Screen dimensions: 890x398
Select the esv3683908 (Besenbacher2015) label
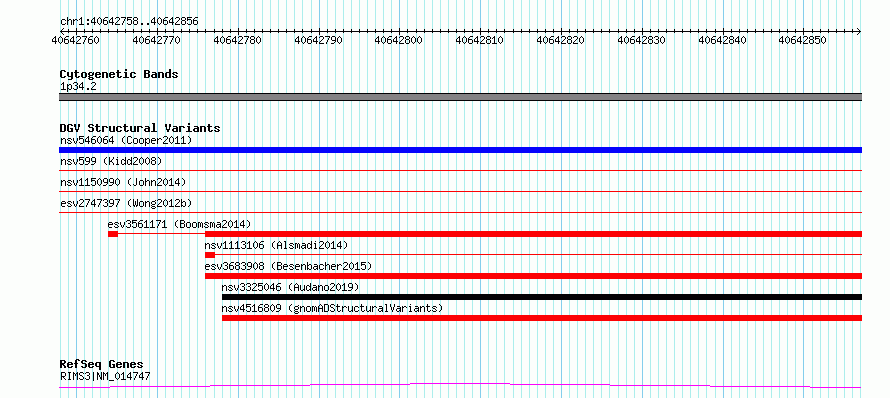(288, 266)
